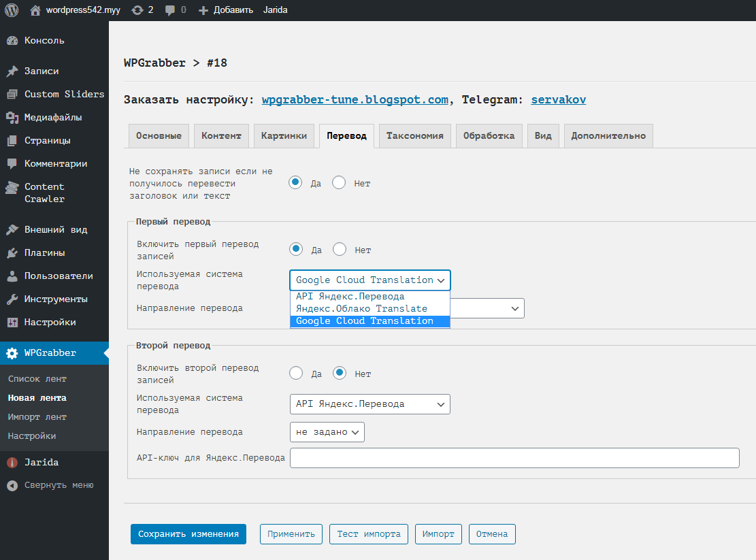Click the Яндекс.Перевода API key field
Viewport: 756px width, 560px height.
(x=514, y=457)
